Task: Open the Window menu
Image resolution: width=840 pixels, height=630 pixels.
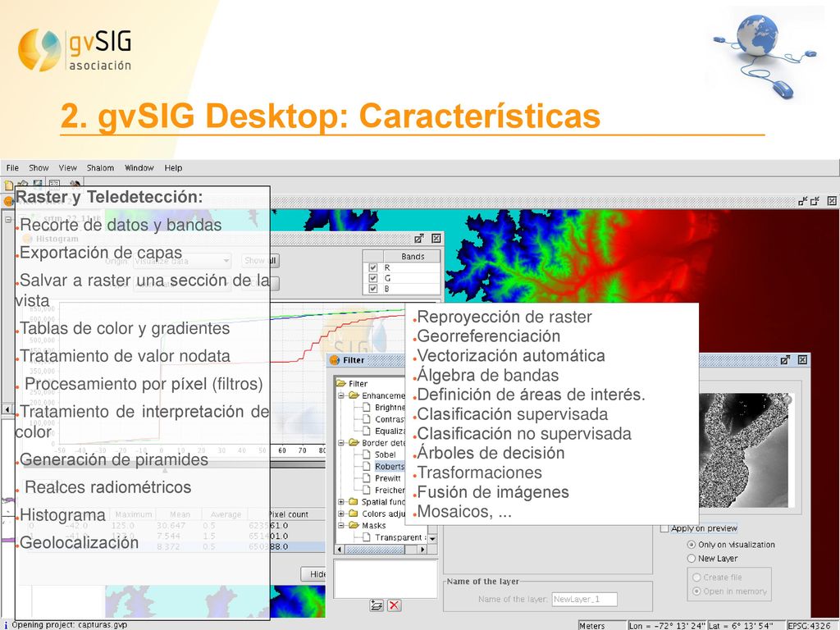Action: (x=139, y=167)
